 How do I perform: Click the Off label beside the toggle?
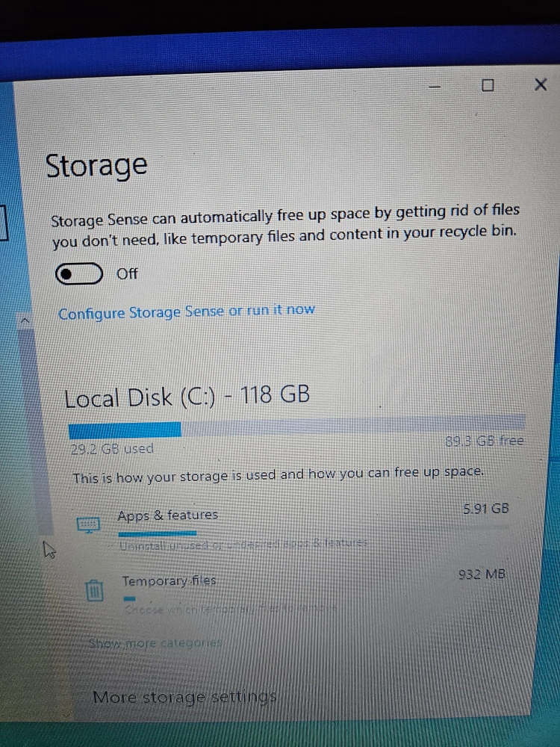tap(127, 274)
